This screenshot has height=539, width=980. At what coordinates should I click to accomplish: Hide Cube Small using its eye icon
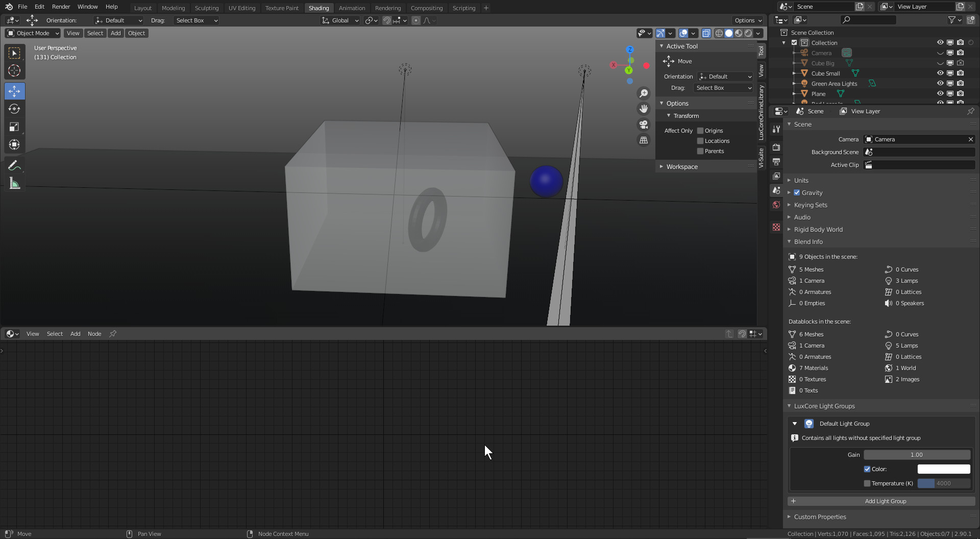click(940, 73)
